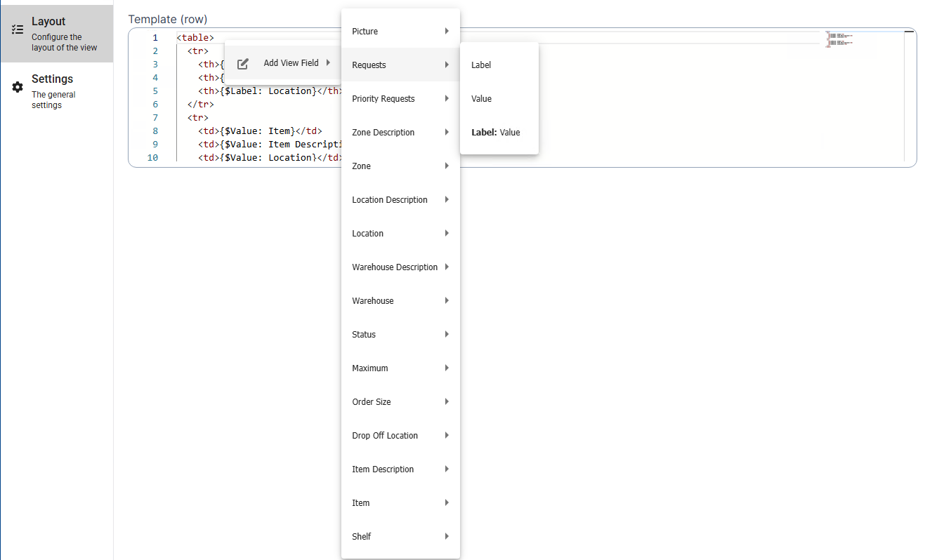Image resolution: width=925 pixels, height=560 pixels.
Task: Insert Requests as Value
Action: [499, 98]
